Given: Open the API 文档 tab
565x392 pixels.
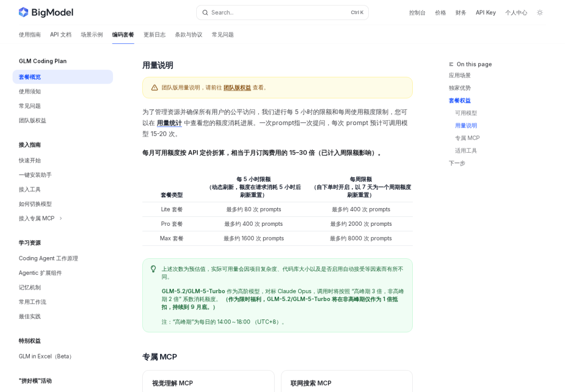Looking at the screenshot, I should click(x=61, y=34).
